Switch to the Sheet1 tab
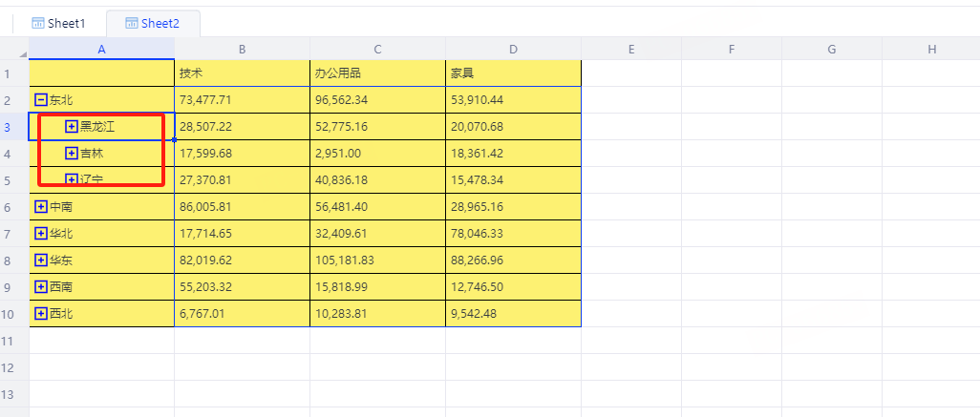Viewport: 980px width, 417px height. point(58,23)
